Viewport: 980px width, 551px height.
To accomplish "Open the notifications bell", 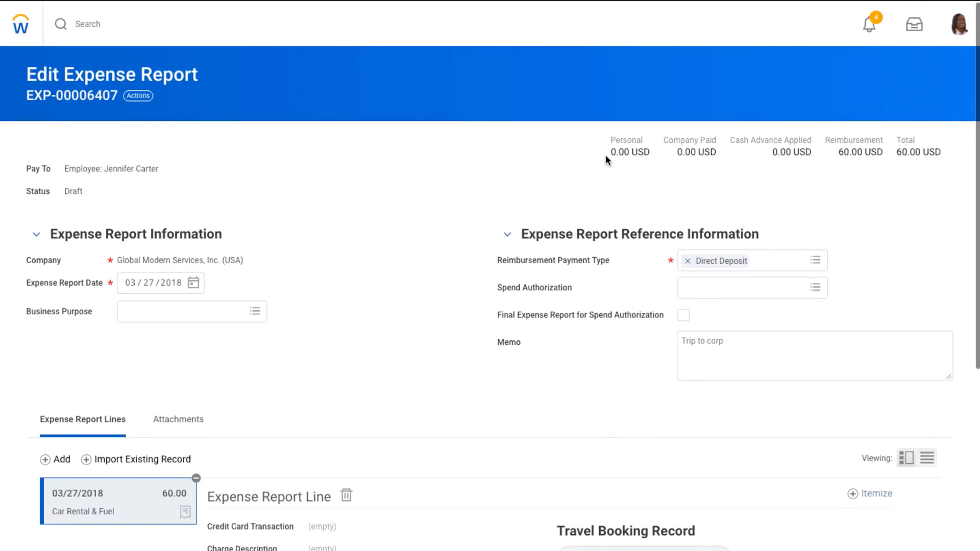I will 869,24.
